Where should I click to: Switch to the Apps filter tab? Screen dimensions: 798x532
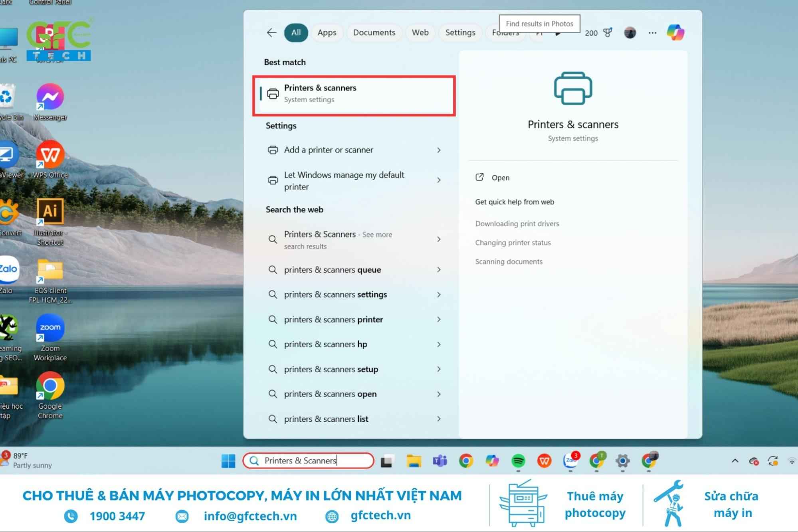(x=327, y=33)
